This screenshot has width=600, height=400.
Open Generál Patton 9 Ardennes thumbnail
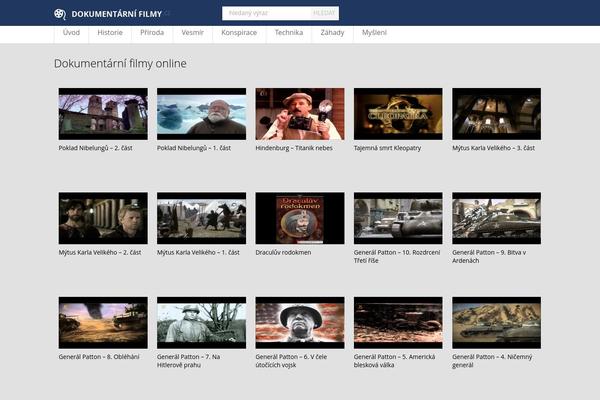pyautogui.click(x=496, y=218)
